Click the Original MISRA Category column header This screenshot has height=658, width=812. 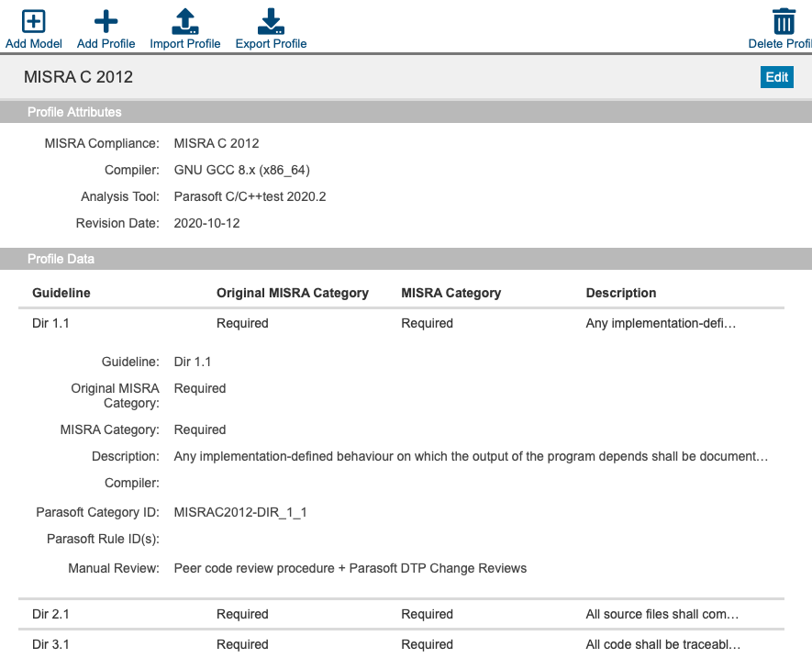pyautogui.click(x=293, y=294)
